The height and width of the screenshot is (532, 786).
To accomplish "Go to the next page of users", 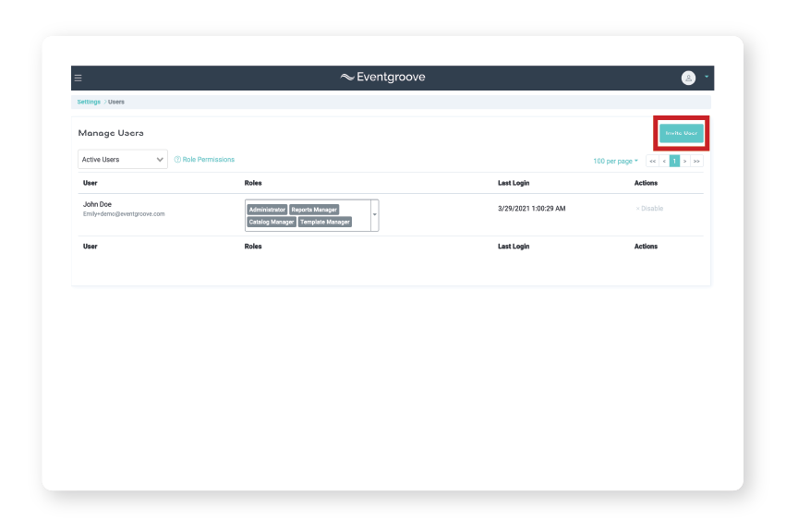I will point(684,161).
